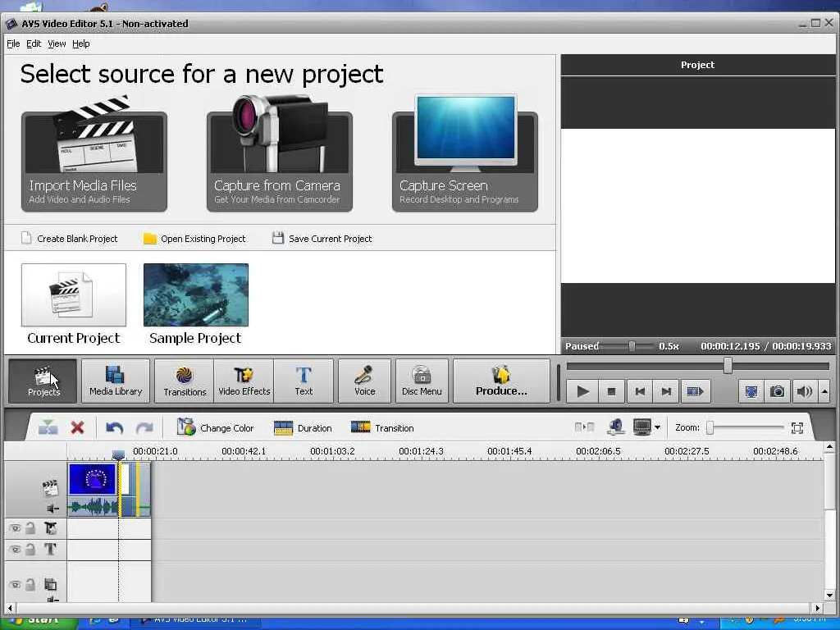
Task: Click Create Blank Project link
Action: pyautogui.click(x=70, y=239)
